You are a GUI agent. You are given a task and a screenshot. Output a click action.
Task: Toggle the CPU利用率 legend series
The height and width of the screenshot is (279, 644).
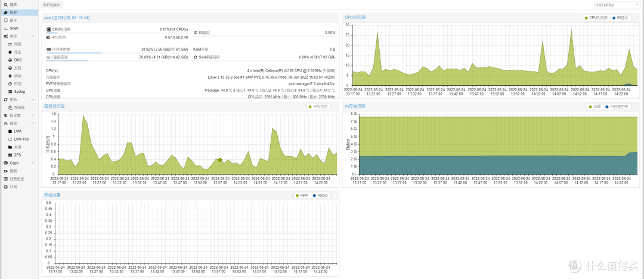pos(596,18)
